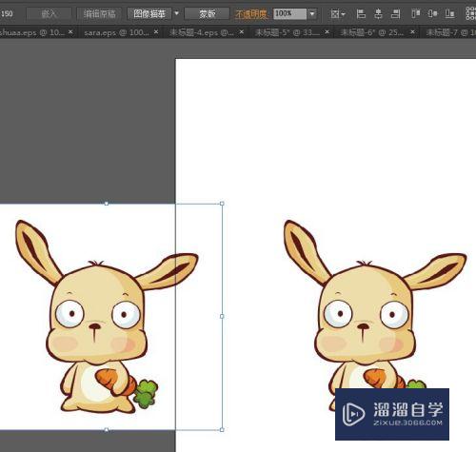476x452 pixels.
Task: Open the 图像描摹 preset dropdown arrow
Action: click(177, 14)
